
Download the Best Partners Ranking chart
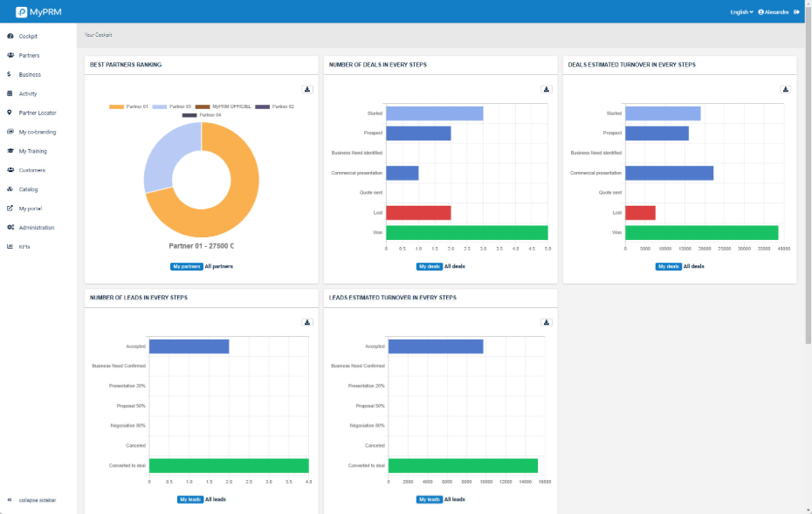[307, 89]
